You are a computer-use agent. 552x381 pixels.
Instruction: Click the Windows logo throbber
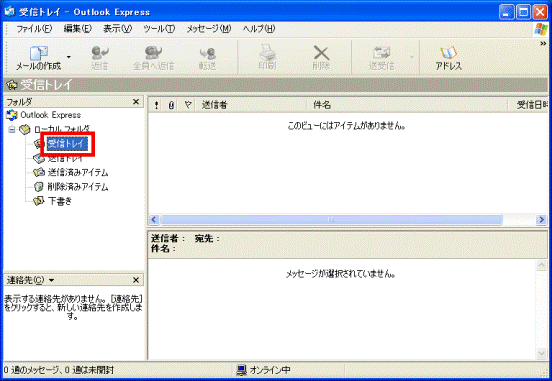click(x=540, y=29)
